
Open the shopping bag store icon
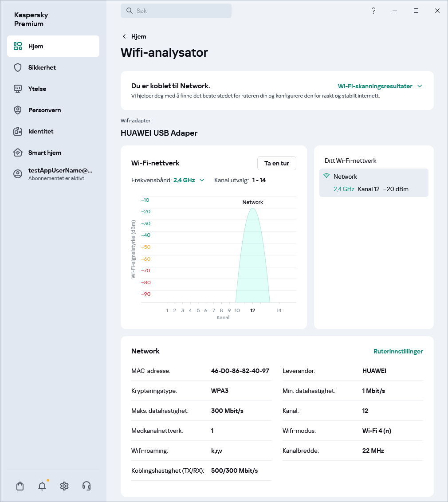pos(20,486)
